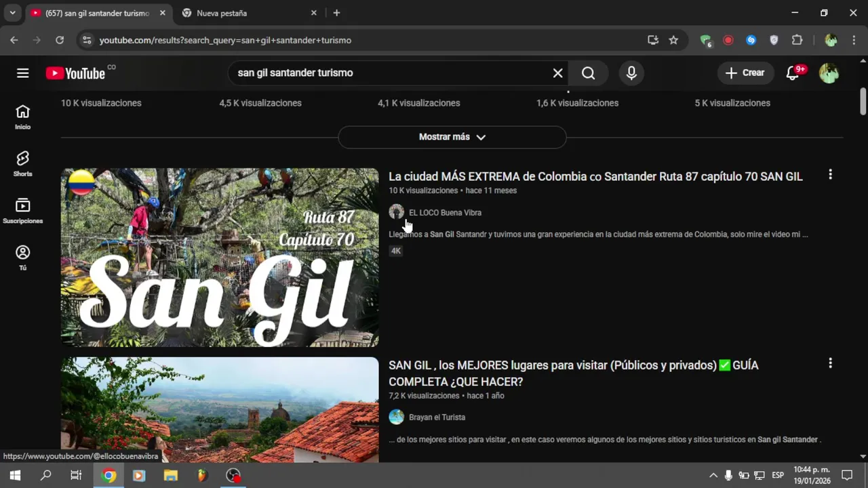The image size is (868, 488).
Task: Open the YouTube hamburger guide menu
Action: (23, 73)
